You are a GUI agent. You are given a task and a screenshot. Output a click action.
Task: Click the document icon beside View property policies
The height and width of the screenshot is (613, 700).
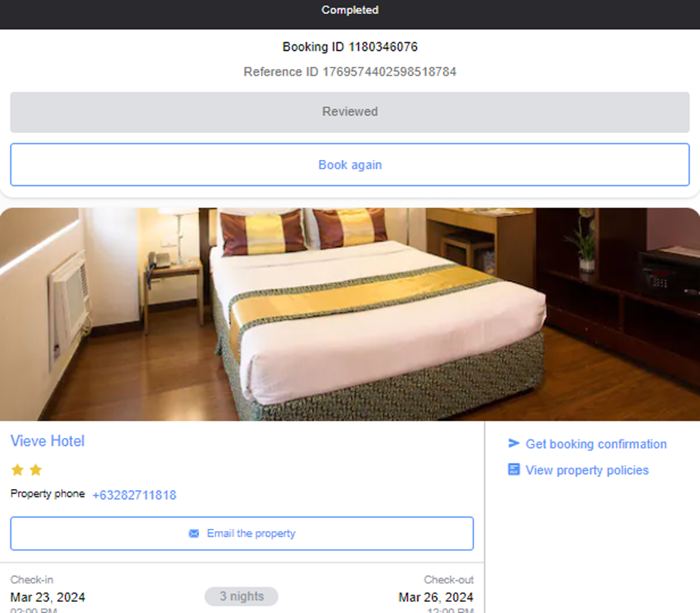pos(514,469)
